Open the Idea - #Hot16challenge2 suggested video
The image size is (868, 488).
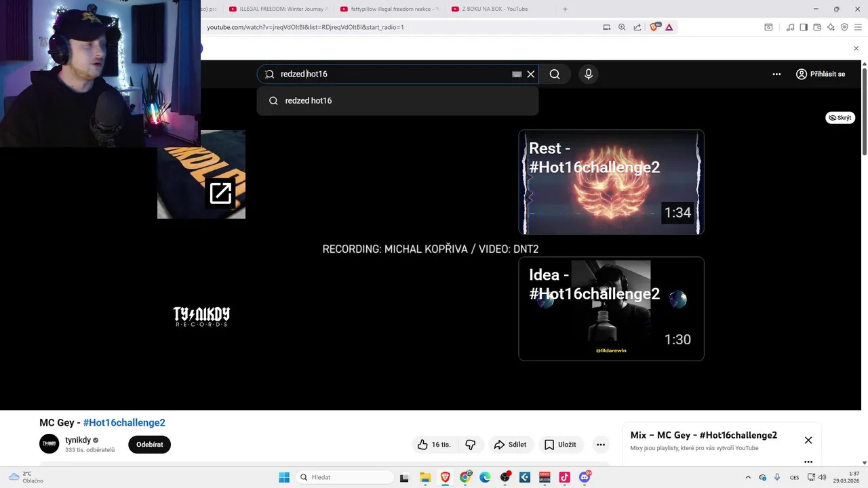click(x=611, y=308)
